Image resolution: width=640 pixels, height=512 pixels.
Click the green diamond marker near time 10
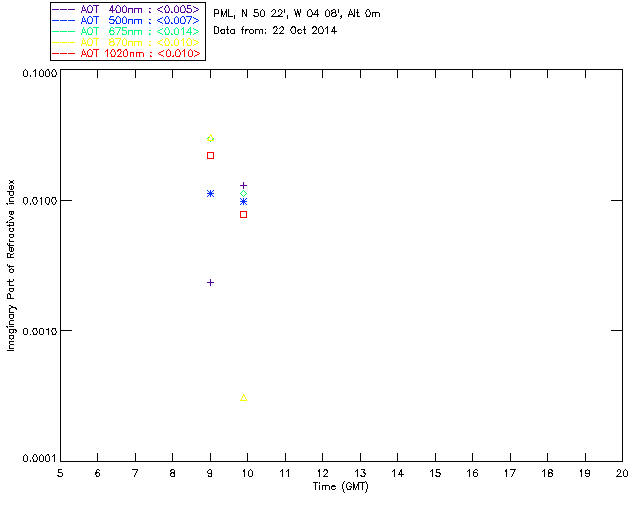(x=243, y=194)
